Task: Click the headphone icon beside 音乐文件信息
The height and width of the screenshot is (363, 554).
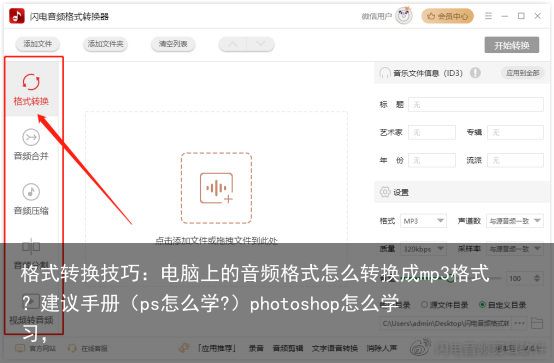Action: [x=384, y=73]
